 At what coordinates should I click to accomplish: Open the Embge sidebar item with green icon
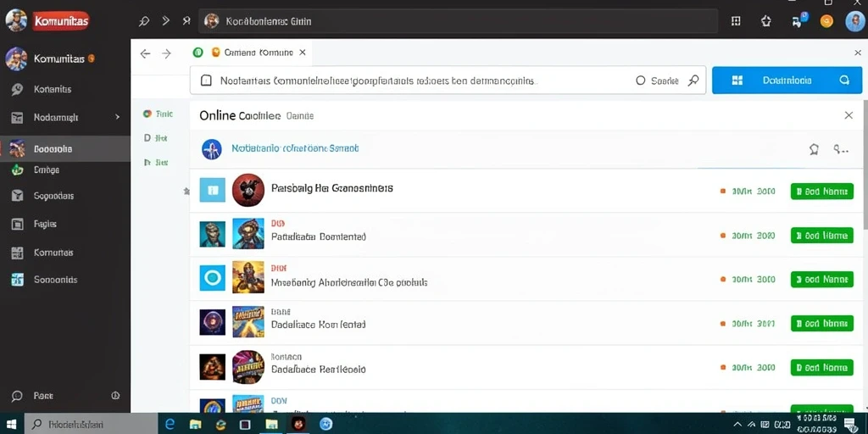coord(47,170)
